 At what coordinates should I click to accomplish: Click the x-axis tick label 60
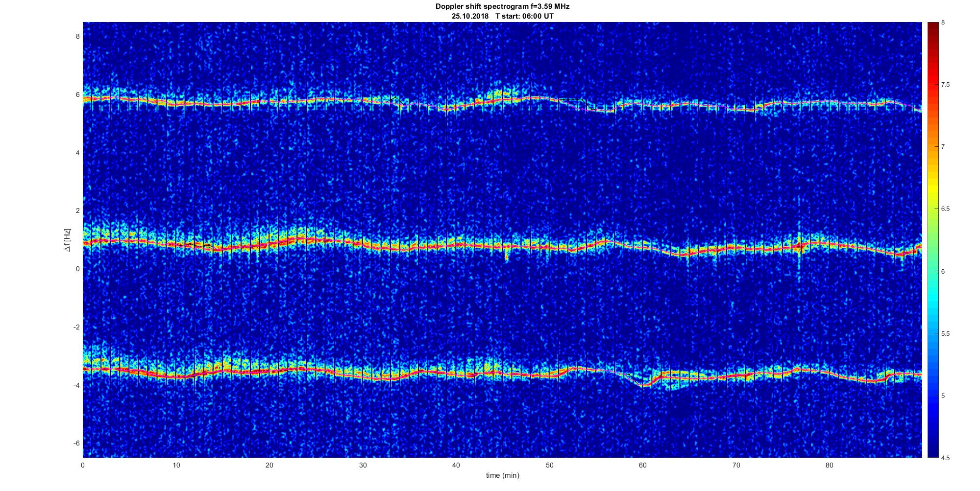[642, 465]
